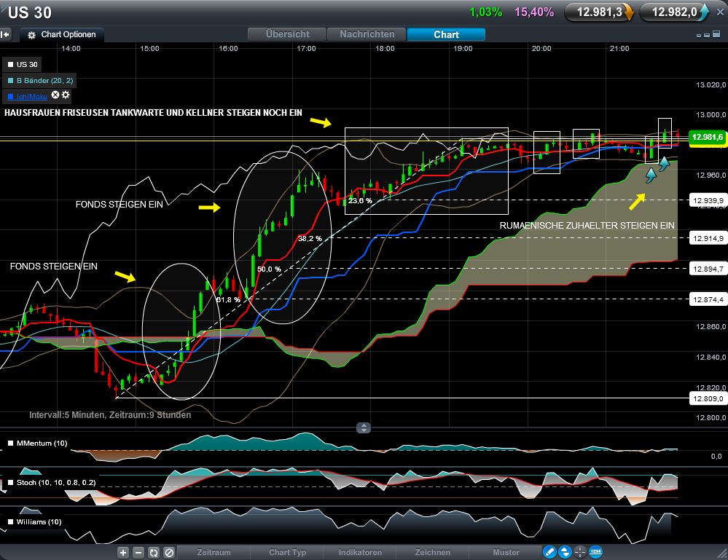The height and width of the screenshot is (560, 728).
Task: Click the sell price 12.981,3 button
Action: click(599, 12)
